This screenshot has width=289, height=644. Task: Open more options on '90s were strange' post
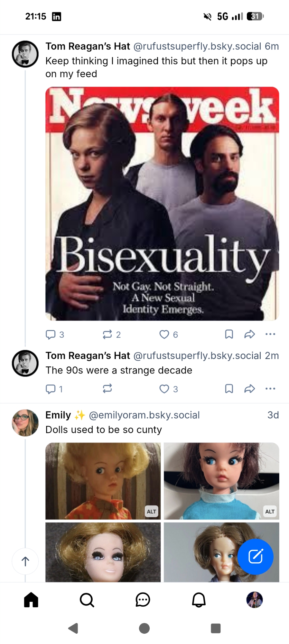(270, 389)
